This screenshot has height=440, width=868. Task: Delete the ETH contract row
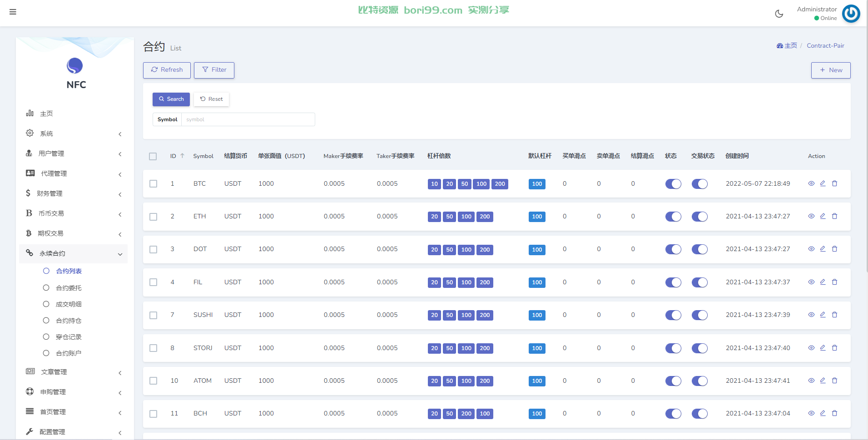pos(834,216)
